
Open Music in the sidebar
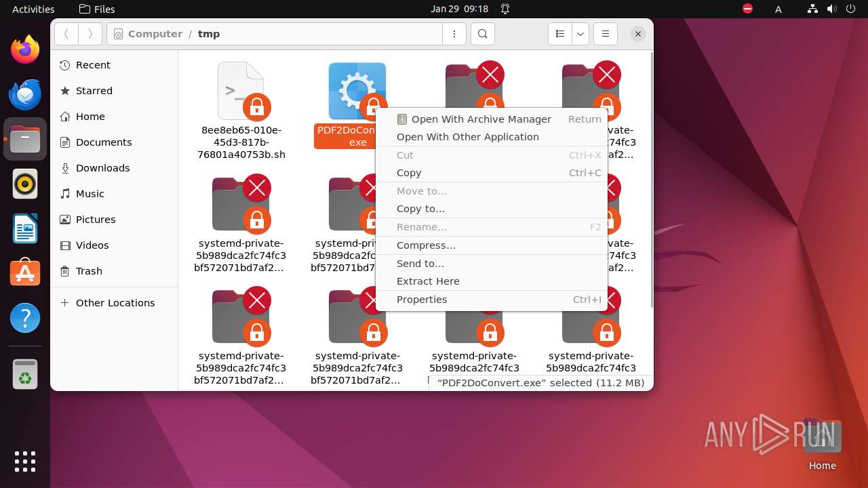click(x=114, y=194)
